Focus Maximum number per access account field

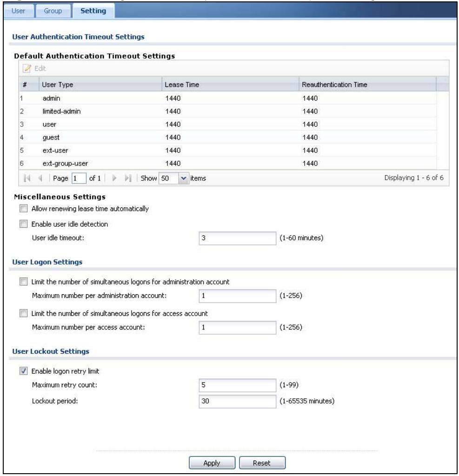pyautogui.click(x=237, y=327)
